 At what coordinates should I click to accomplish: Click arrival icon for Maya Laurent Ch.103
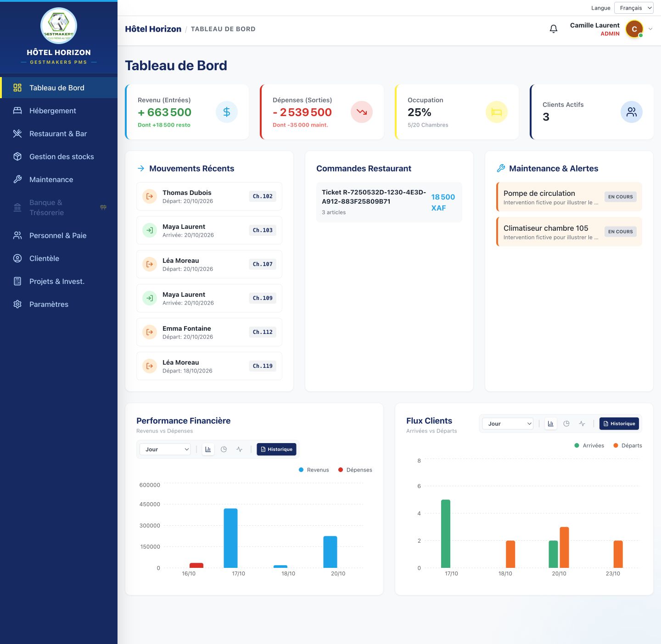(x=150, y=230)
